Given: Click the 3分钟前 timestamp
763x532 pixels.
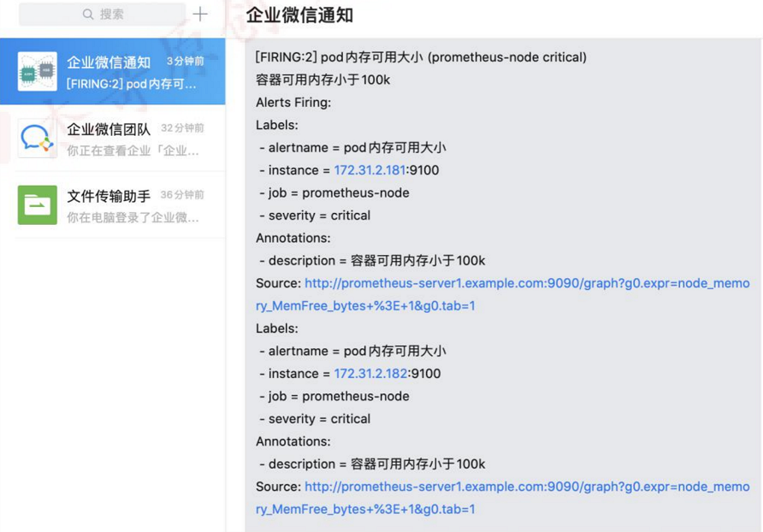Looking at the screenshot, I should pyautogui.click(x=185, y=62).
